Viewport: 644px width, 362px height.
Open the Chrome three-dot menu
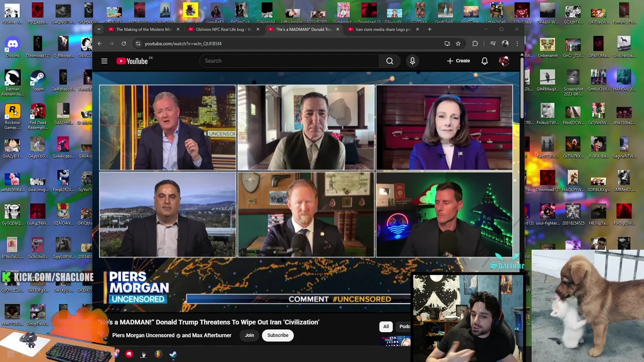(x=517, y=44)
